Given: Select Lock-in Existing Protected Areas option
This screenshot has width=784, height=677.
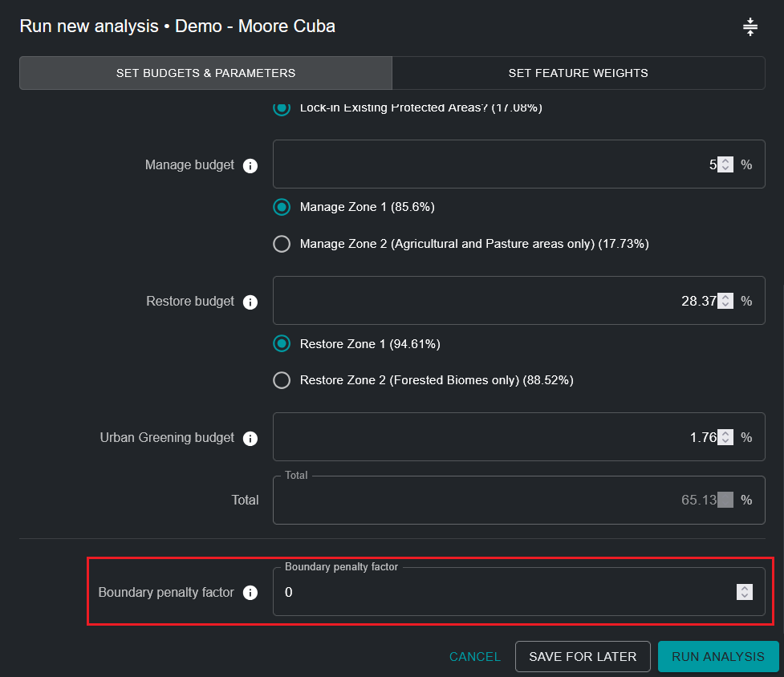Looking at the screenshot, I should click(x=282, y=108).
